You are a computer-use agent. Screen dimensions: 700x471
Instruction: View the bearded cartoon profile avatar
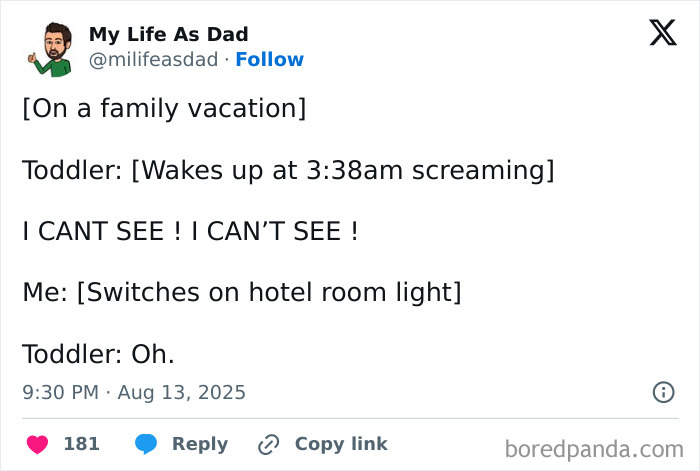(51, 49)
